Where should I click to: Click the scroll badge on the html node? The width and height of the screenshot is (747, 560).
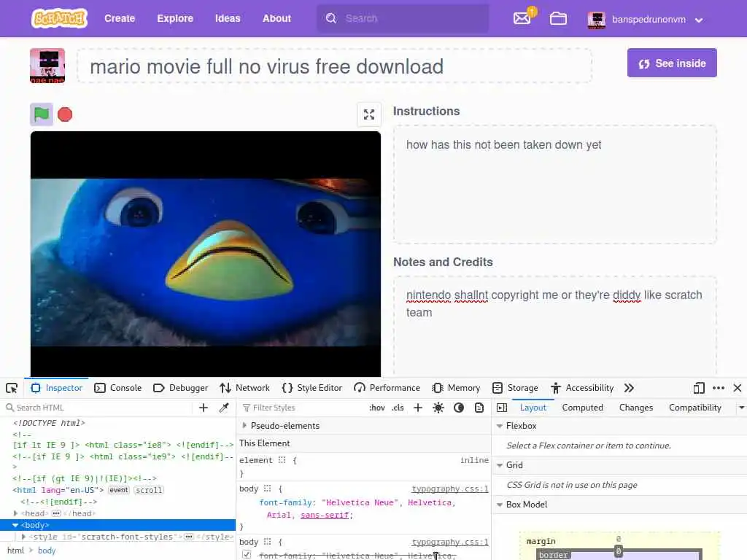pyautogui.click(x=149, y=490)
